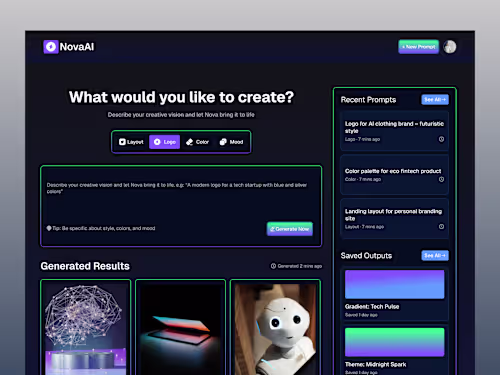Click clock icon on personal branding prompt
Image resolution: width=500 pixels, height=375 pixels.
point(441,227)
